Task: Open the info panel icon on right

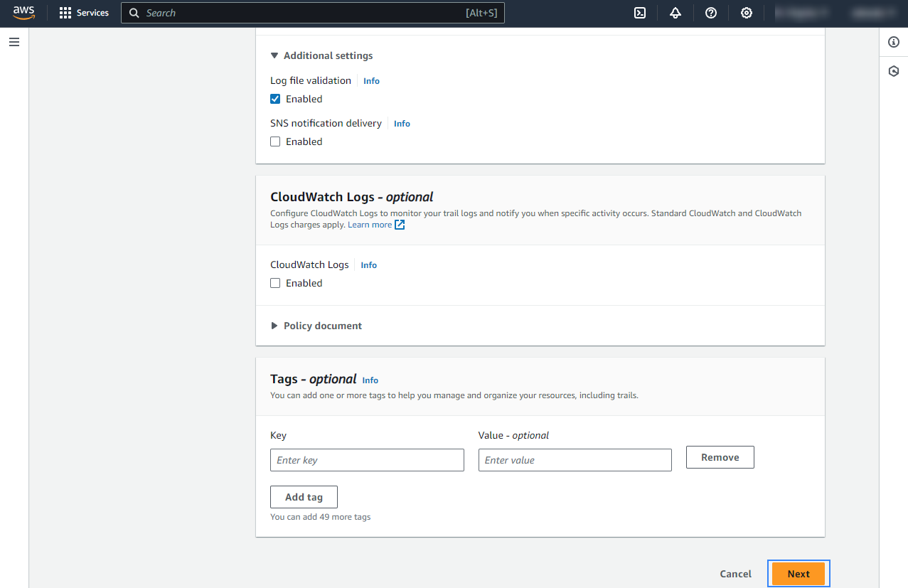Action: [x=894, y=42]
